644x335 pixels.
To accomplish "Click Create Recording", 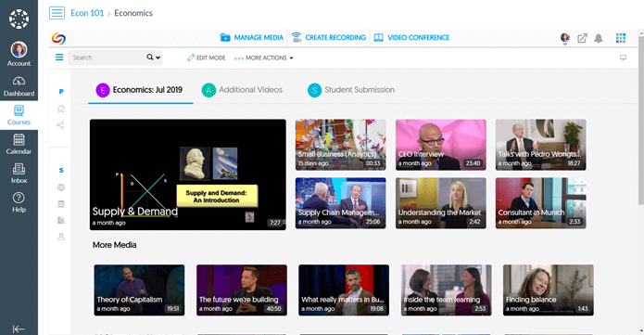I will 329,37.
